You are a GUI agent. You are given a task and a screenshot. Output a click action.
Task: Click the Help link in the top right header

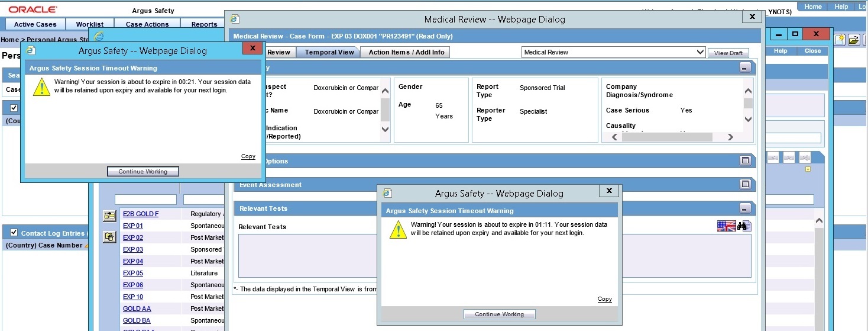(841, 7)
